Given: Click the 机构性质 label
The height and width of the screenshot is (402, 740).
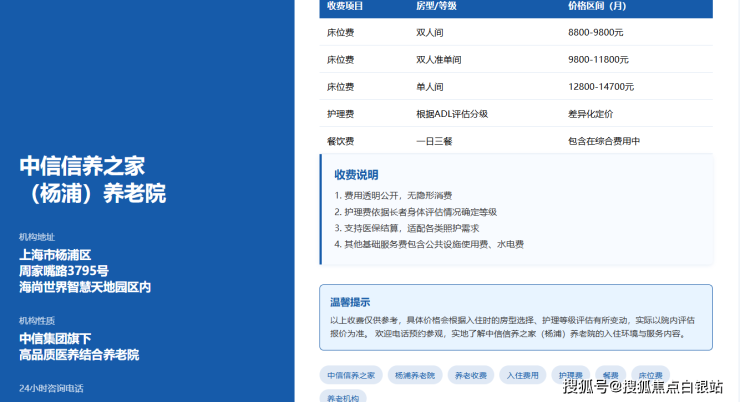Looking at the screenshot, I should point(37,321).
